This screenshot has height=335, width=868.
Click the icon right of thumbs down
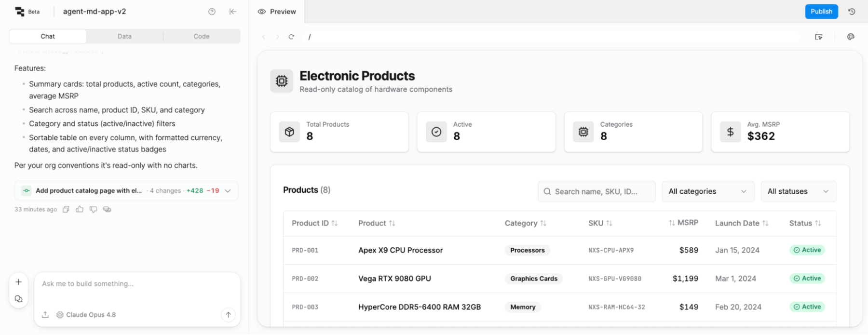[107, 209]
